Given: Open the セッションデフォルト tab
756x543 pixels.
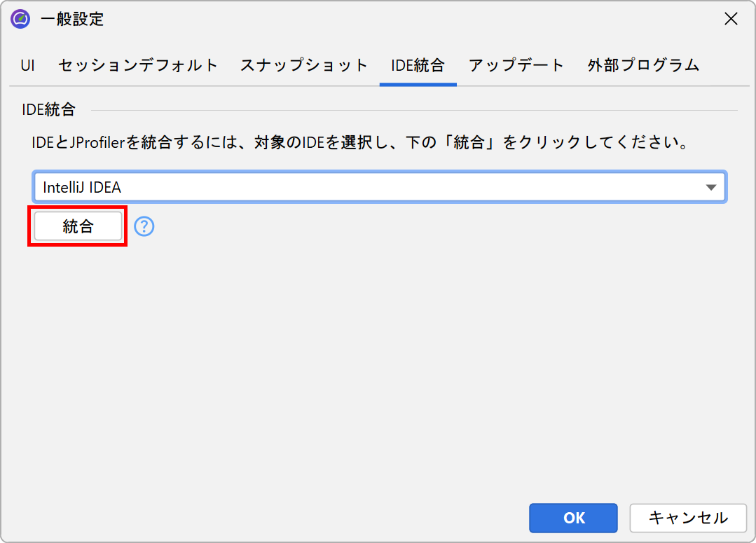Looking at the screenshot, I should (x=138, y=66).
